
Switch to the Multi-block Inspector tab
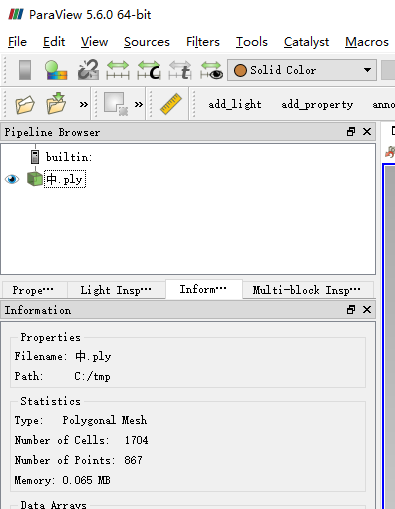pos(307,290)
